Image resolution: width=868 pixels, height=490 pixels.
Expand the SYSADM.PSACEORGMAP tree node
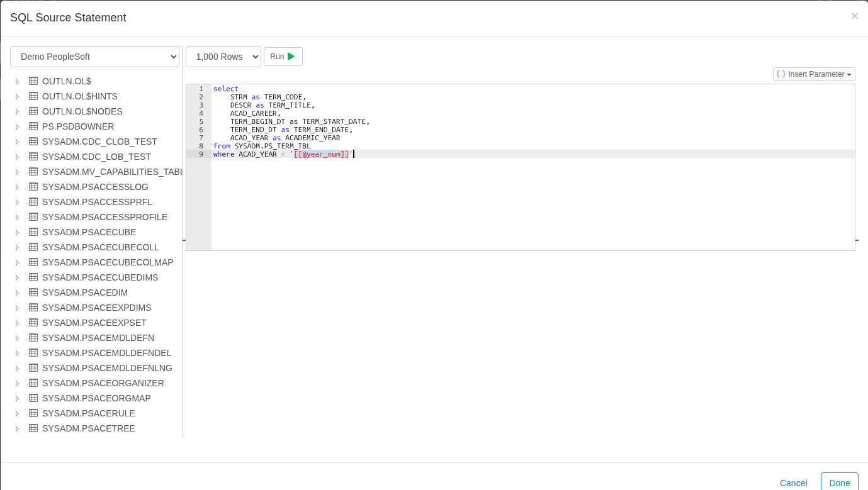point(17,398)
